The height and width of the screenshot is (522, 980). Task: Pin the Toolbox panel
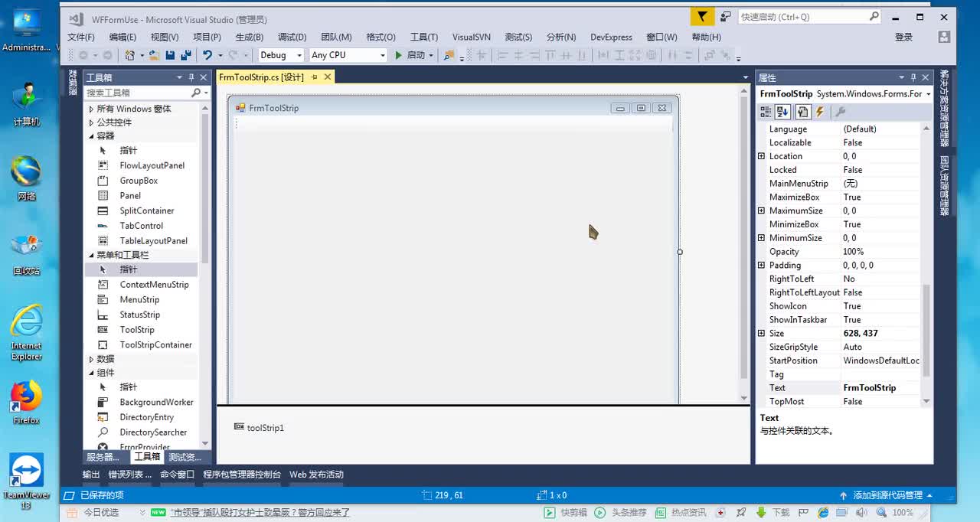[191, 77]
